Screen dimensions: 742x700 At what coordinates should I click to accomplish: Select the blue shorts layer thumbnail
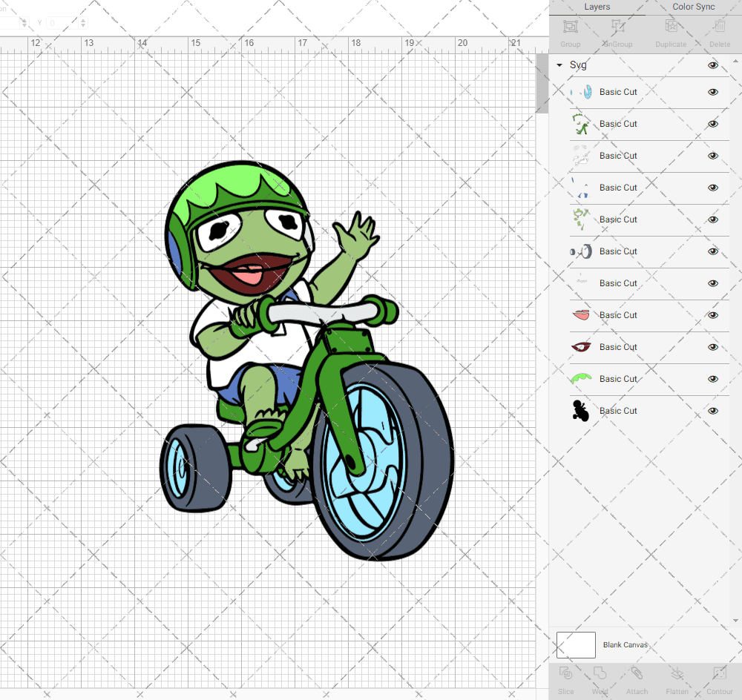pyautogui.click(x=581, y=188)
